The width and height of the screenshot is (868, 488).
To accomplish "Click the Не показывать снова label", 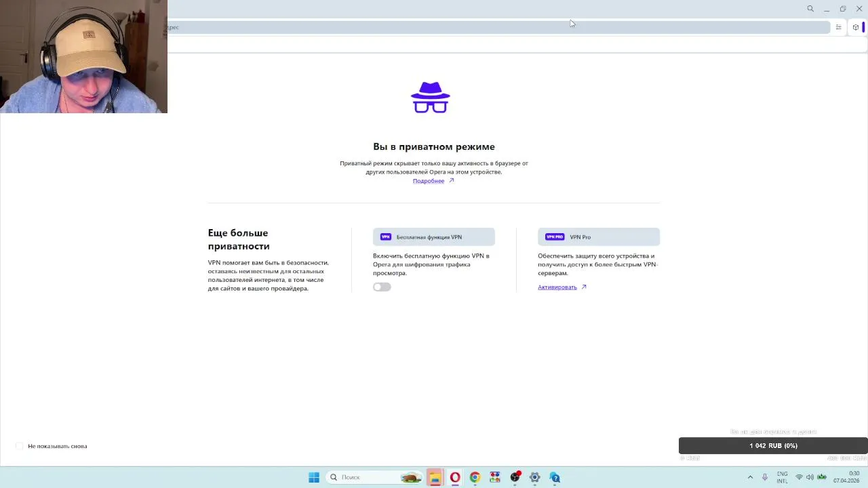I will pyautogui.click(x=58, y=446).
